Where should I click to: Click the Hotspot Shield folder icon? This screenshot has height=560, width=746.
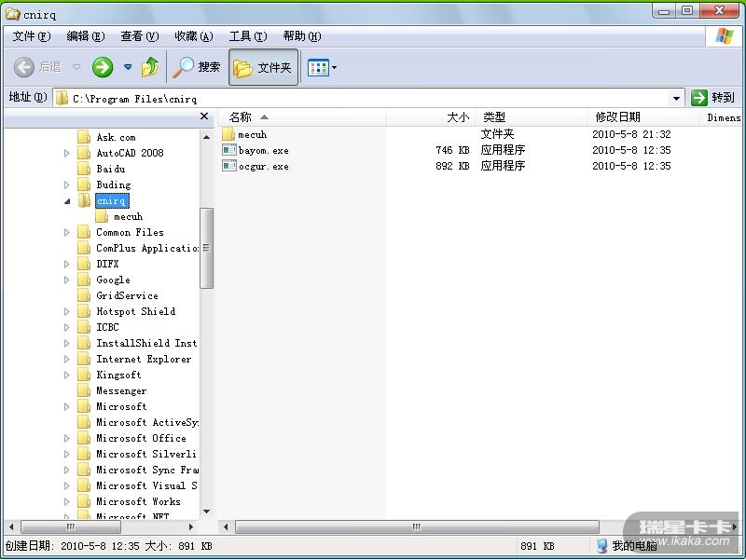point(84,311)
